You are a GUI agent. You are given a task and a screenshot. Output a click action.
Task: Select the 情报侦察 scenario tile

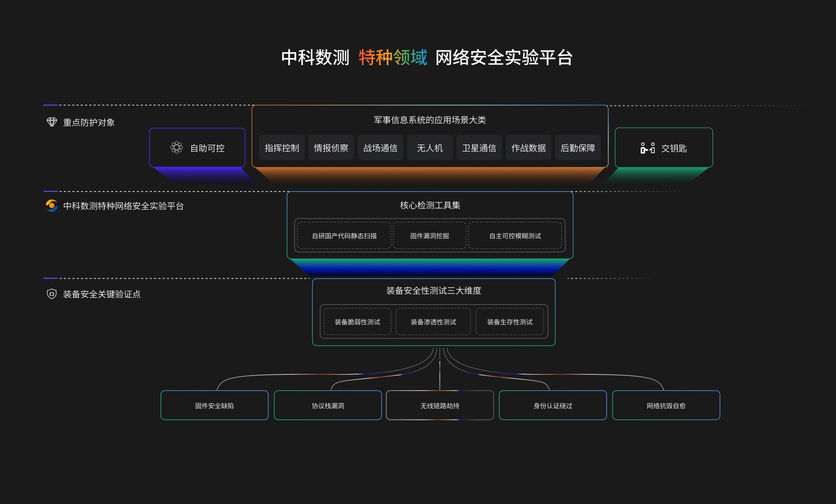point(331,148)
